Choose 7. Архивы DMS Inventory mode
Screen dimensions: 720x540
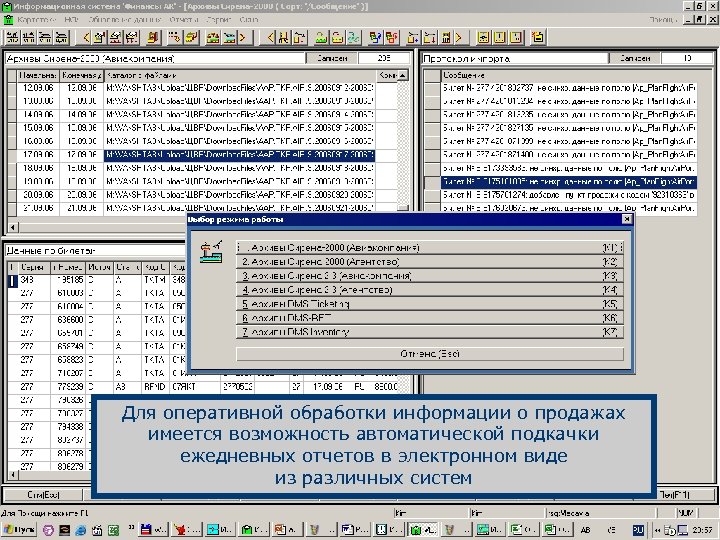[429, 332]
